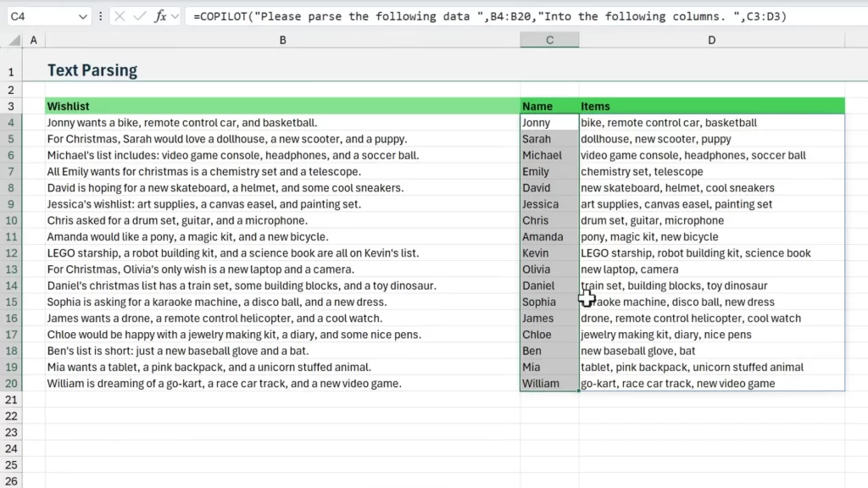
Task: Select the cell 'Chloe would be happy'
Action: (x=282, y=335)
